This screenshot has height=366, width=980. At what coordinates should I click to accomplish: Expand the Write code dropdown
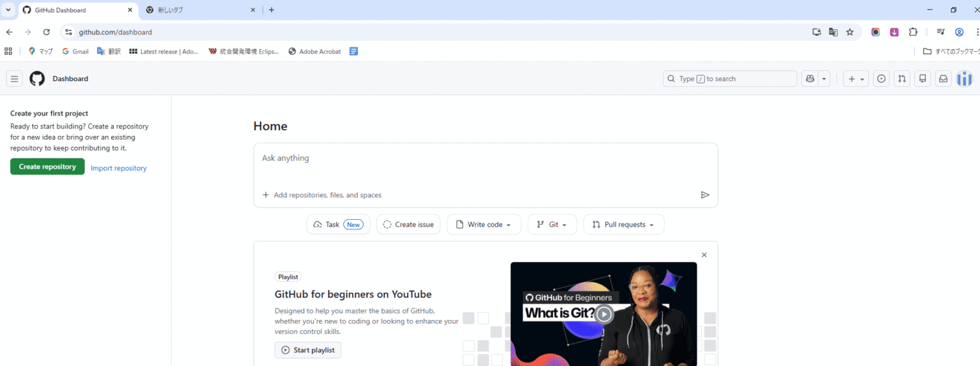tap(484, 224)
